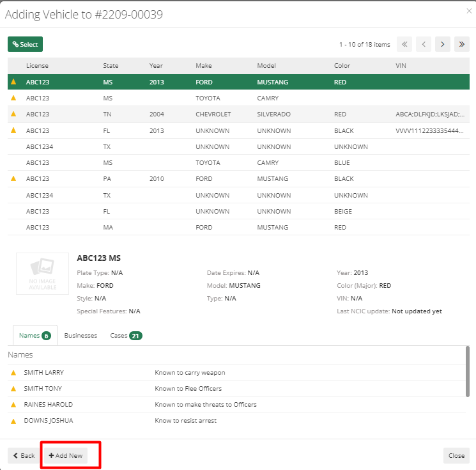Click the ABC123 MS vehicle heading

(98, 258)
